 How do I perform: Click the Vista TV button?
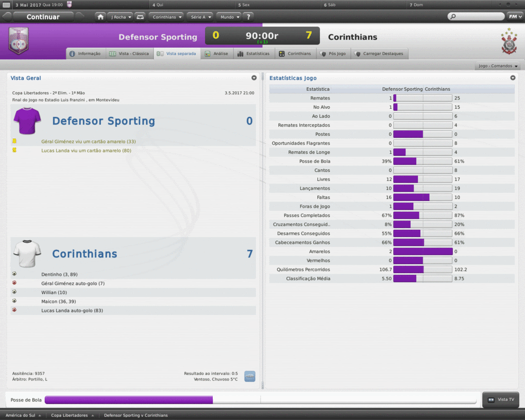(x=501, y=399)
